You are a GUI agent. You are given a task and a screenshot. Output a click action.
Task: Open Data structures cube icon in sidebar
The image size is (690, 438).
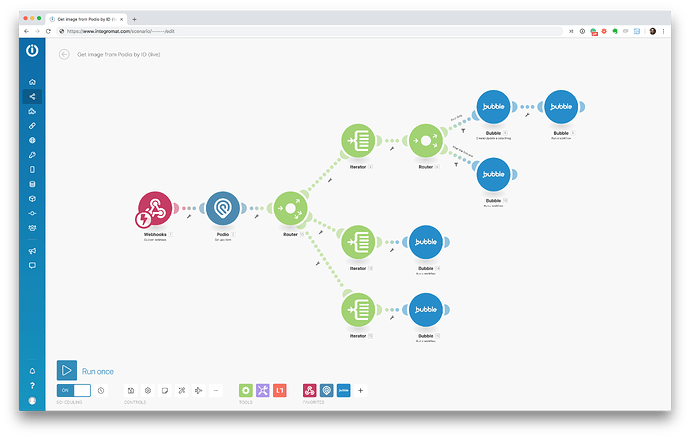[32, 199]
